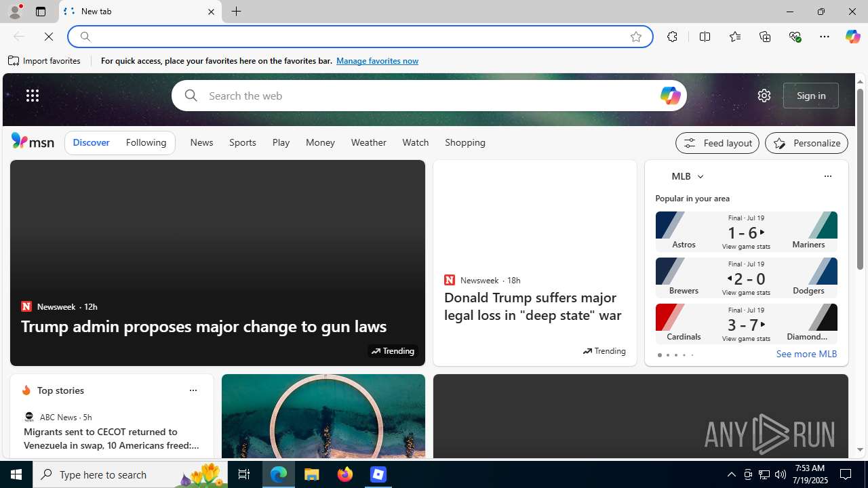Open Collections icon

[x=765, y=37]
